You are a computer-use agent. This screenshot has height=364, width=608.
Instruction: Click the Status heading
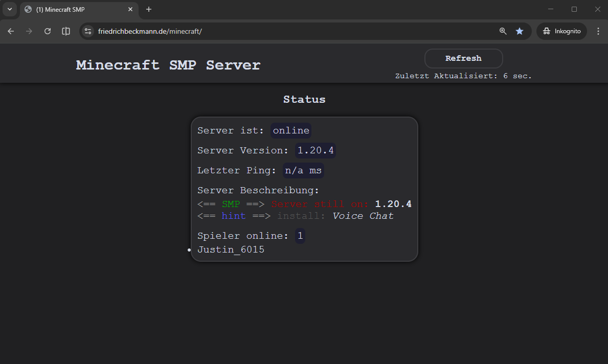(x=304, y=100)
